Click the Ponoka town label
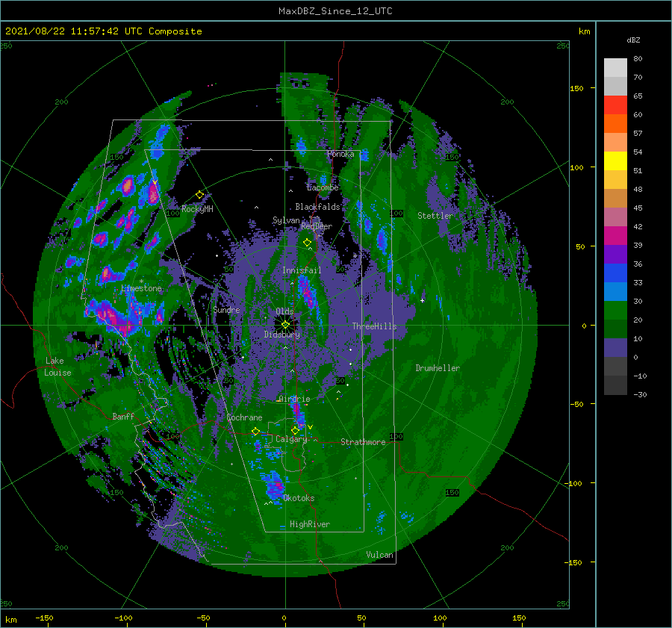 (x=340, y=154)
